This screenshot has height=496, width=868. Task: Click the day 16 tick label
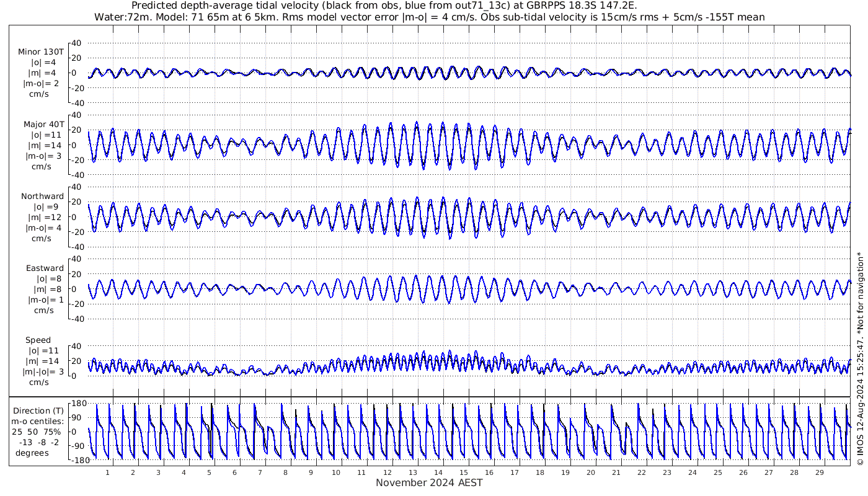[489, 472]
